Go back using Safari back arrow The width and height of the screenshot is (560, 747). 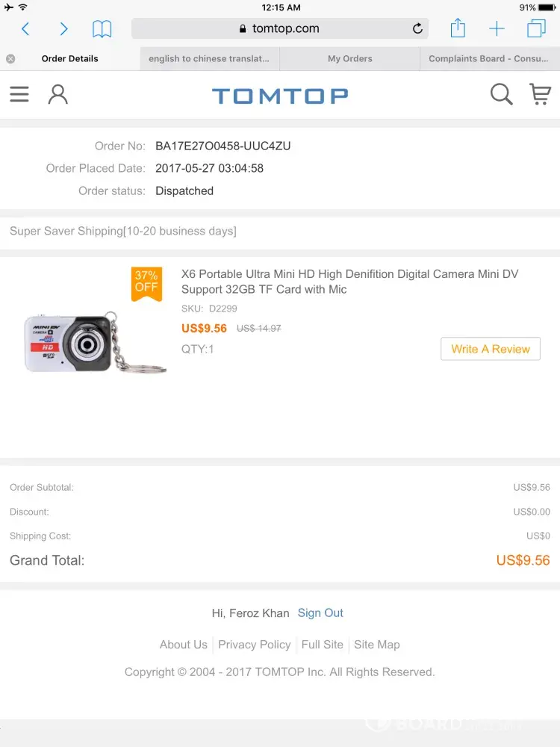pyautogui.click(x=25, y=29)
